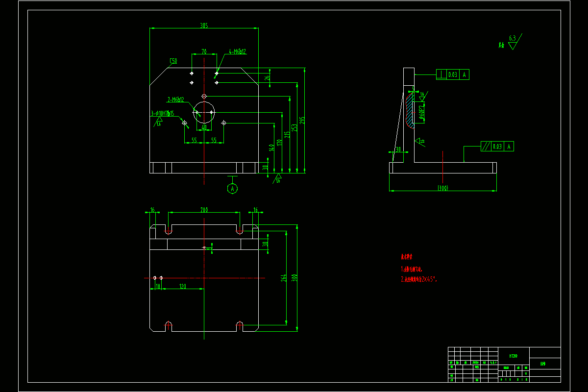588x392 pixels.
Task: Select the 4-M6 thread callout label
Action: pos(237,51)
